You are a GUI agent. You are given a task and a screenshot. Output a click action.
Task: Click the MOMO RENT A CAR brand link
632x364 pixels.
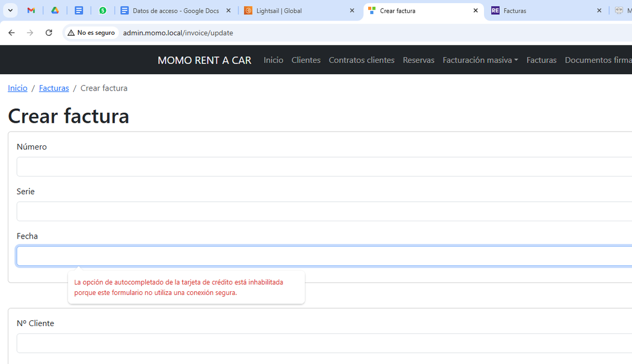(x=204, y=60)
